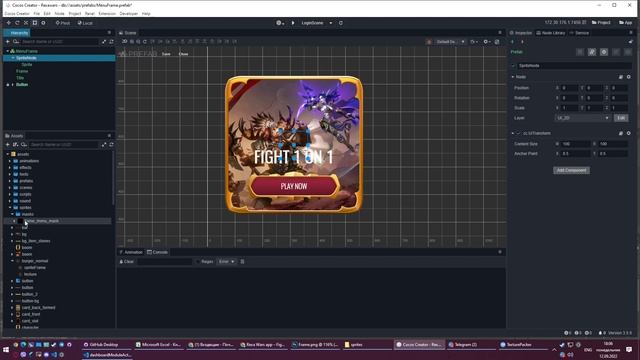Switch to the Console tab
640x360 pixels.
[157, 252]
